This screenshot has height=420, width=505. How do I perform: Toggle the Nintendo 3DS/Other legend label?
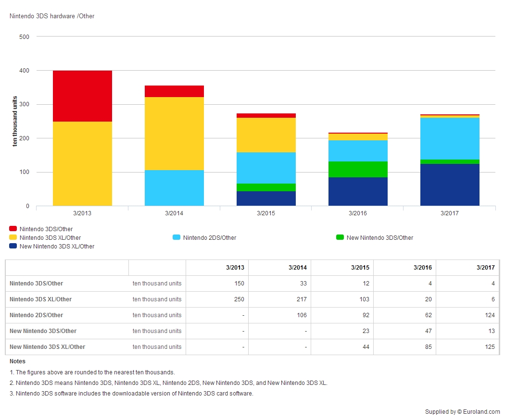(x=46, y=229)
